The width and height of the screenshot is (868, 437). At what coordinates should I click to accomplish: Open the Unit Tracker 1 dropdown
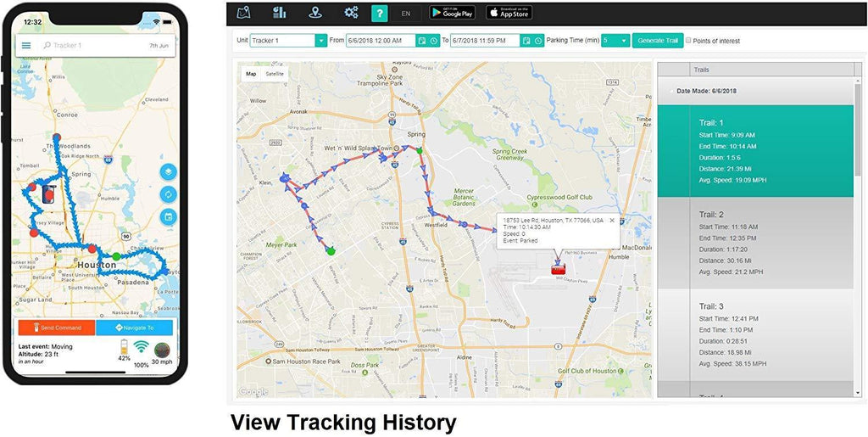[x=320, y=41]
